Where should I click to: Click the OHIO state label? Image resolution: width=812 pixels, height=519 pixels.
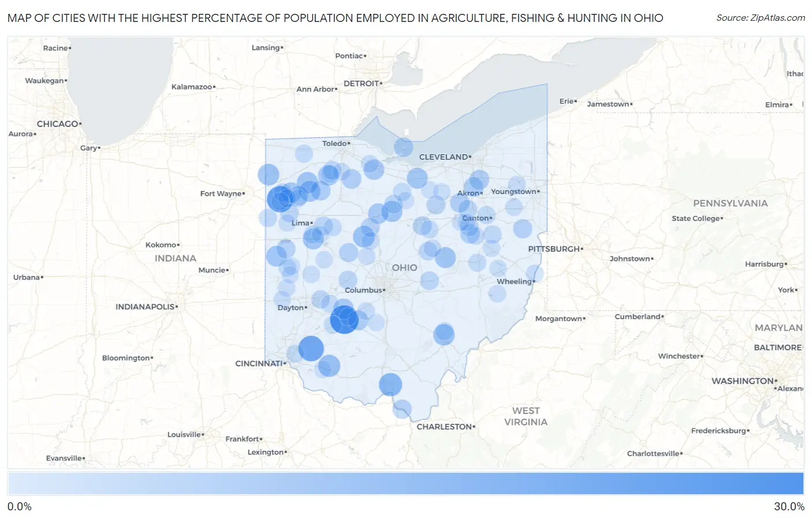[404, 268]
